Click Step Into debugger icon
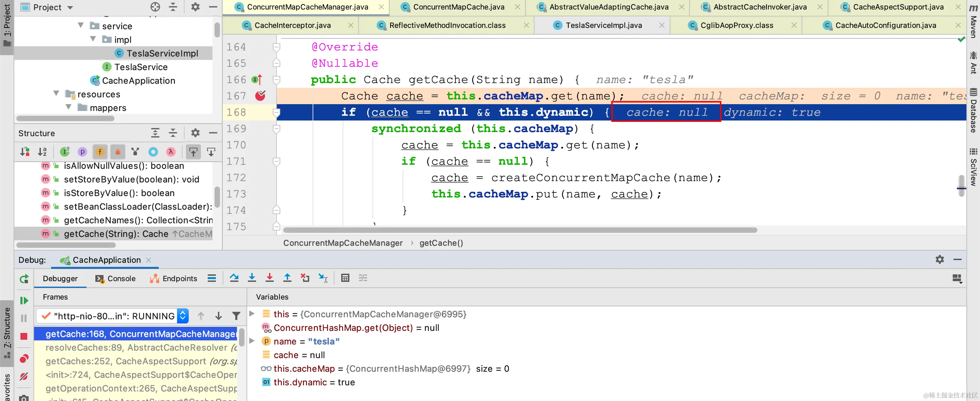The height and width of the screenshot is (401, 980). (x=252, y=278)
